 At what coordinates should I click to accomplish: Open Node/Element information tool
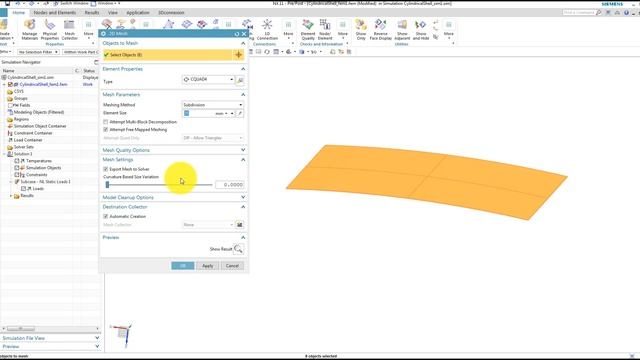[325, 29]
